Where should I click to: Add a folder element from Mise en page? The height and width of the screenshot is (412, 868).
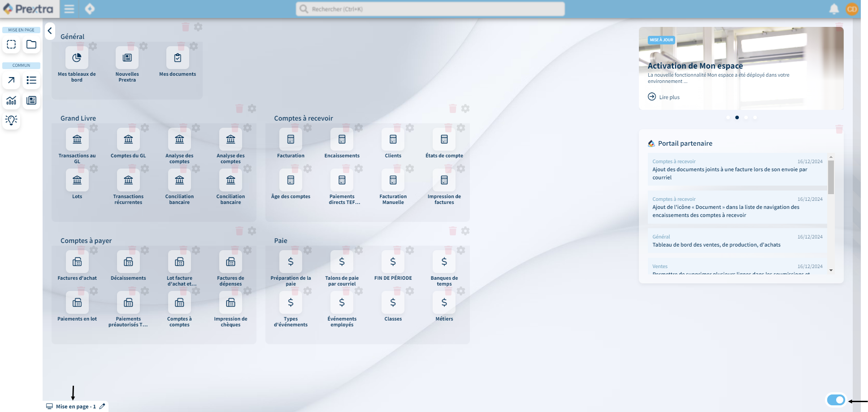[x=31, y=44]
